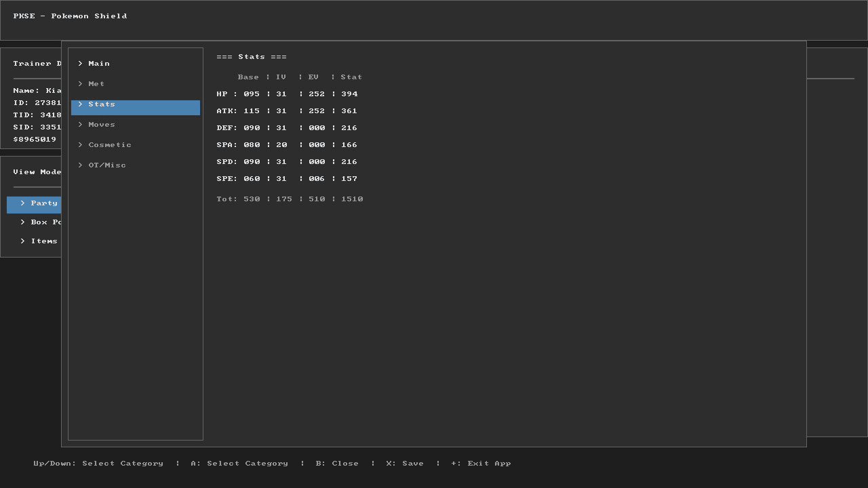
Task: Open the OT/Misc category
Action: tap(136, 165)
